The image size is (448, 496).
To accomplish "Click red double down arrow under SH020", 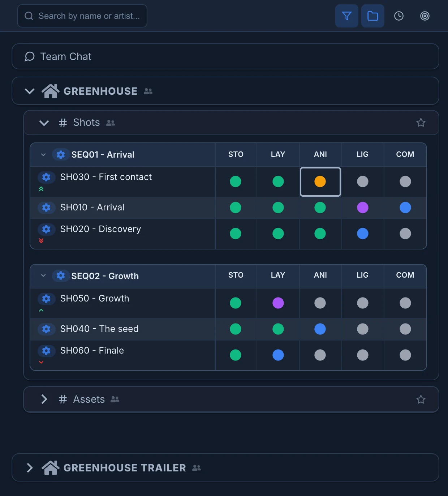I will tap(41, 241).
